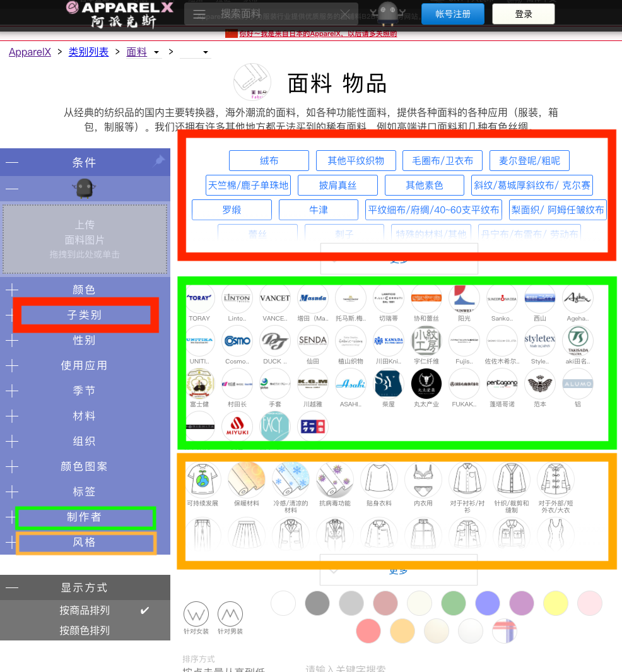Click the 登录 button
622x672 pixels.
[524, 14]
